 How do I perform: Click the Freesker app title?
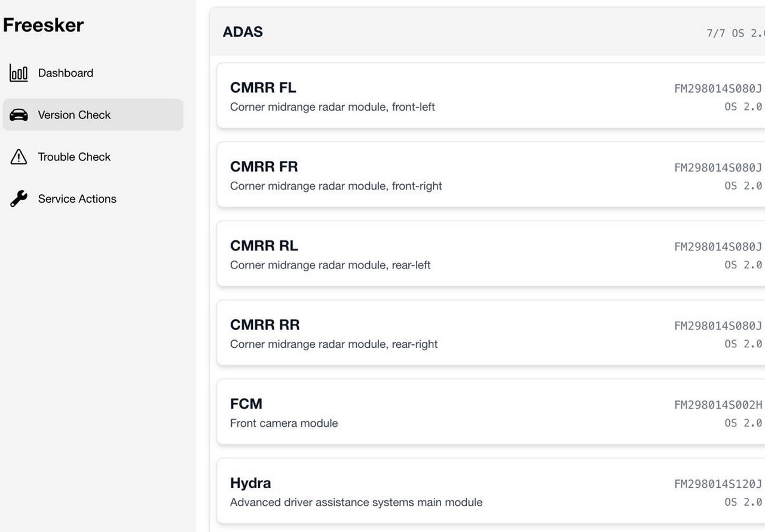pos(43,25)
